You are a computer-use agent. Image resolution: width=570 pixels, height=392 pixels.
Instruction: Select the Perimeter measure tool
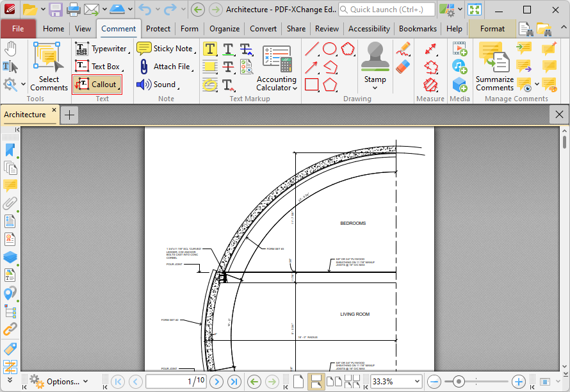point(430,67)
